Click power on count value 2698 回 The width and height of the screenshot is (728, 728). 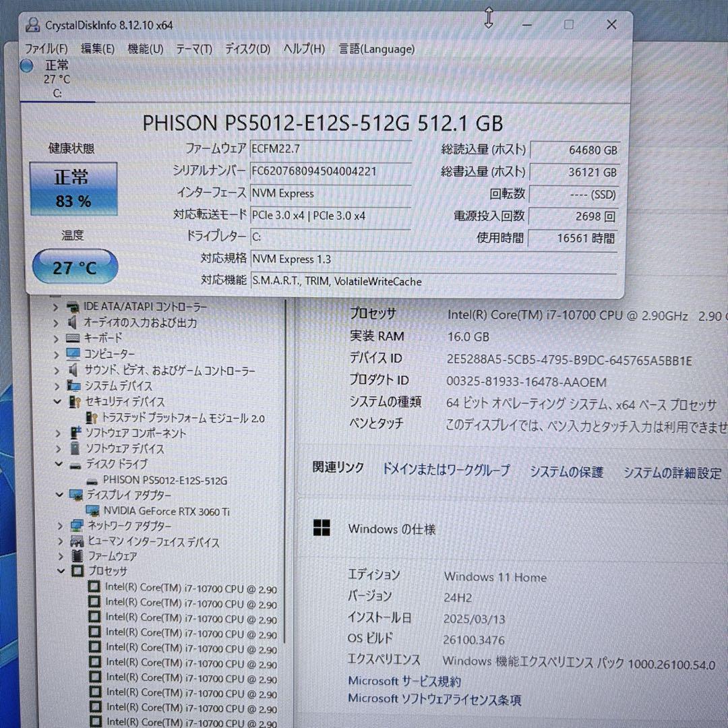(574, 216)
